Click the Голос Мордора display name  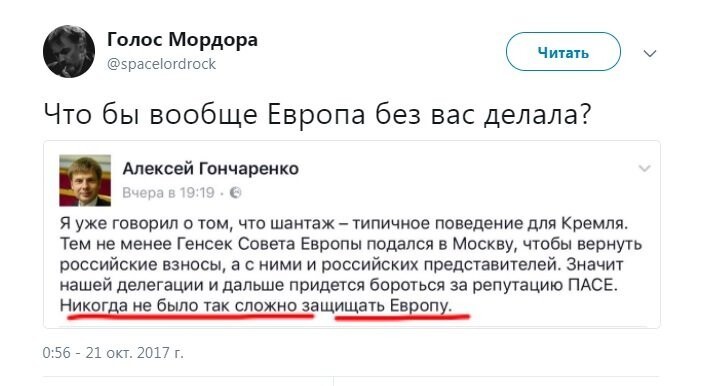(x=182, y=40)
